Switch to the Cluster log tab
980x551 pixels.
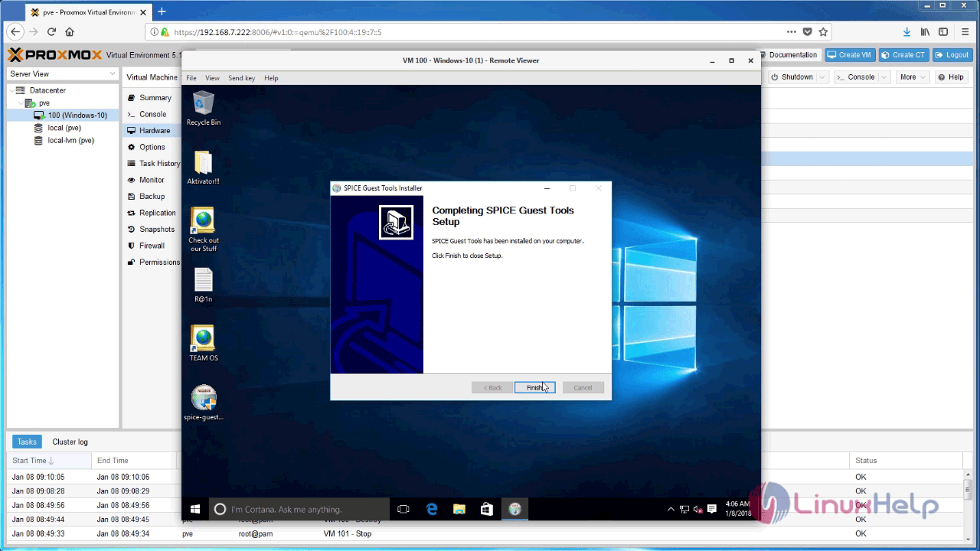coord(70,442)
